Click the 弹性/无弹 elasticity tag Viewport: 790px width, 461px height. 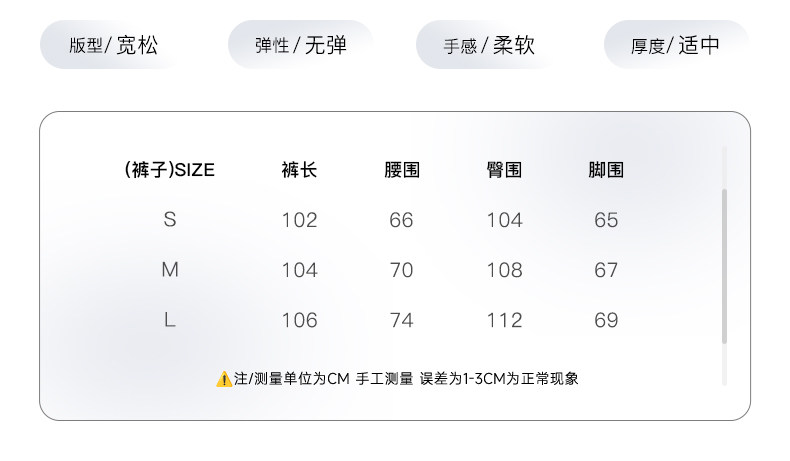(300, 45)
